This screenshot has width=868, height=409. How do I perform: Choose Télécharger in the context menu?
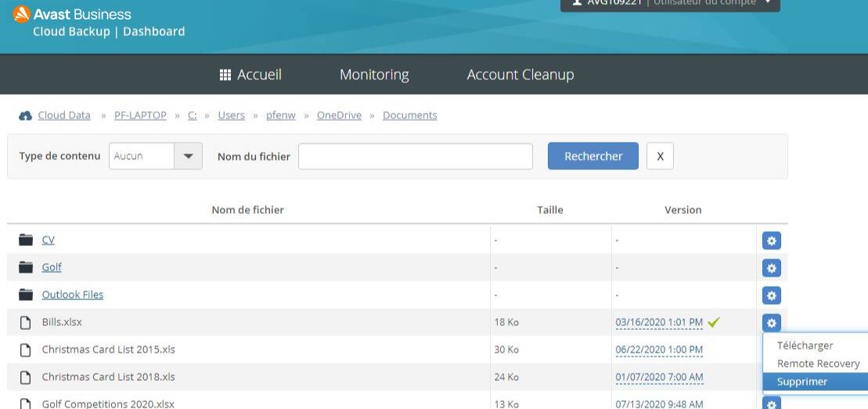tap(804, 346)
